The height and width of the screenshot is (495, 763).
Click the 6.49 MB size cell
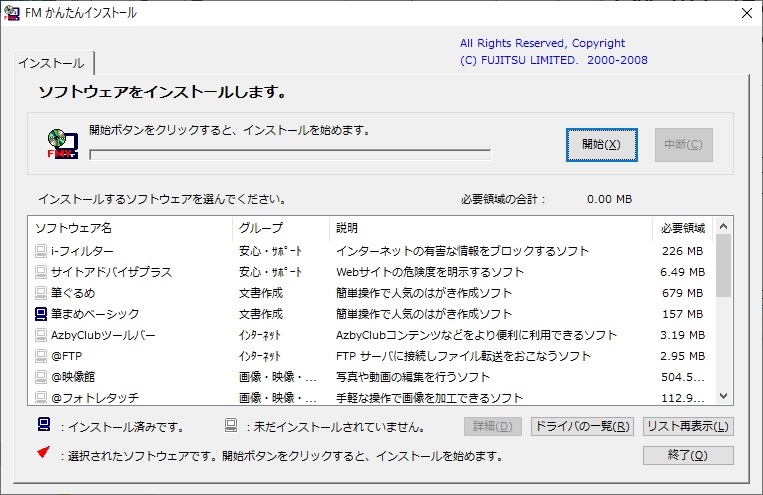(x=682, y=272)
